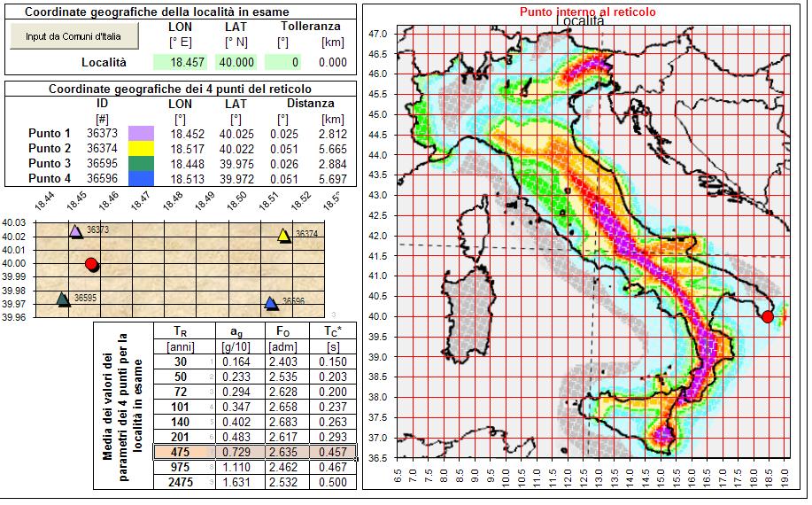This screenshot has width=812, height=505.
Task: Select the highlighted 475 return period row
Action: click(255, 452)
